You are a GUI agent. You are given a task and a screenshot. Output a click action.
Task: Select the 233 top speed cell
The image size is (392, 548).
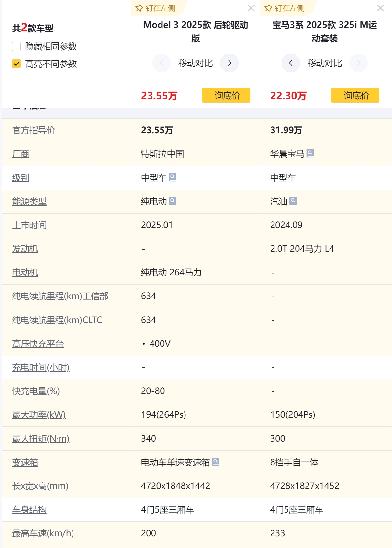[325, 533]
